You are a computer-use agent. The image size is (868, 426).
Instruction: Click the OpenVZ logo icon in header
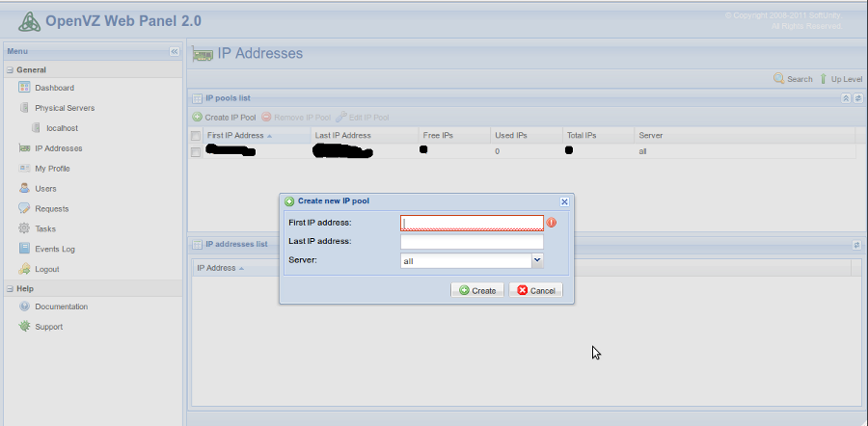pos(29,21)
